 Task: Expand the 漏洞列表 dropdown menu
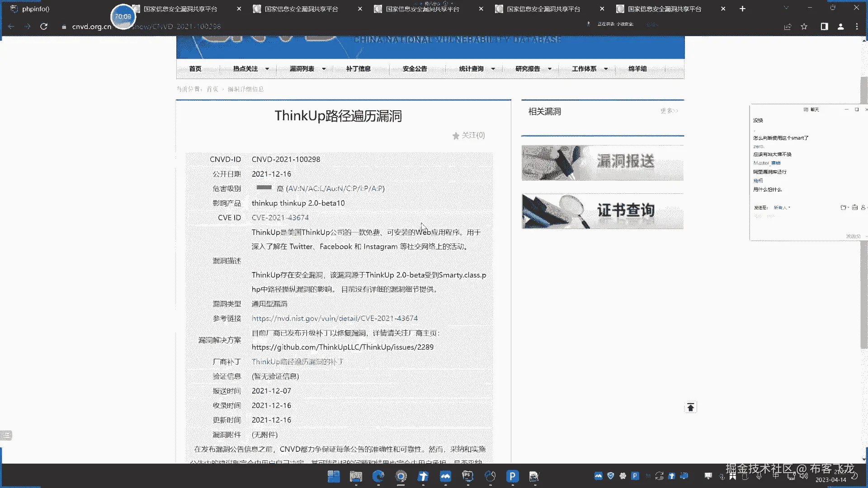[307, 69]
